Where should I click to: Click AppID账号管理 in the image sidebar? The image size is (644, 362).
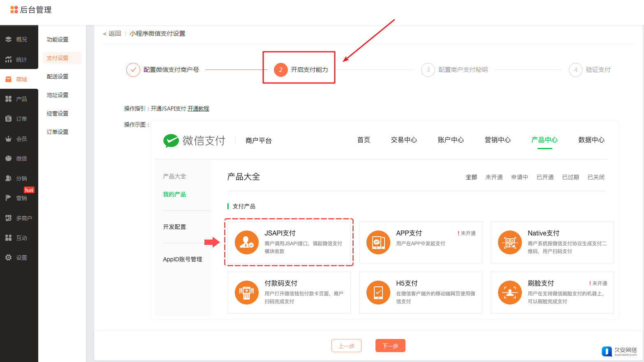pyautogui.click(x=183, y=259)
